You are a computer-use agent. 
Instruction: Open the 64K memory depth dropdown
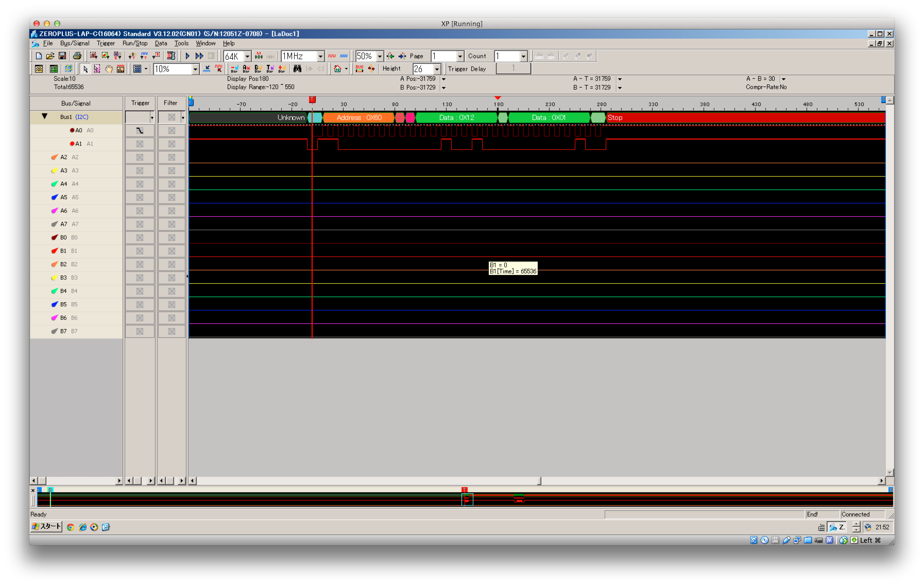(247, 56)
